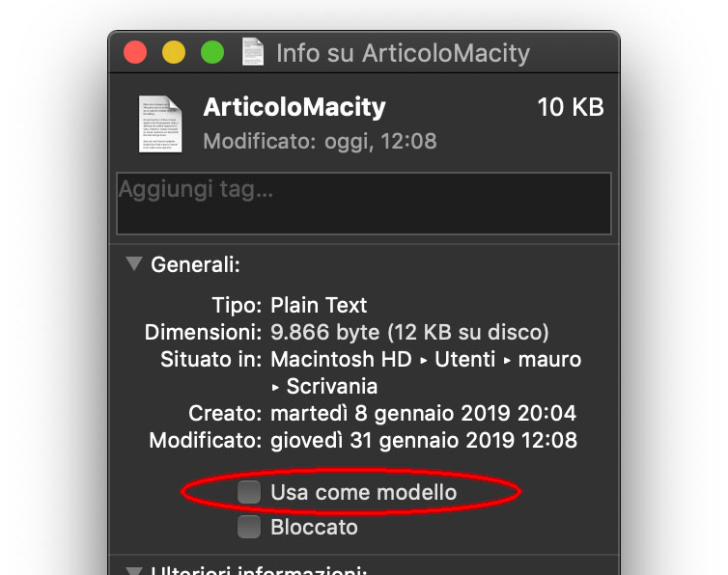Screen dimensions: 728x575
Task: Enable the 'Usa come modello' checkbox
Action: 250,493
